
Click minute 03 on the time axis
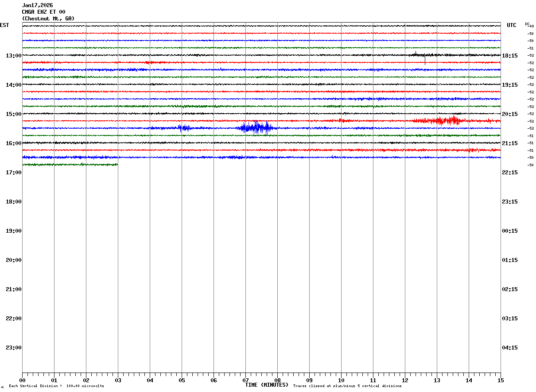(118, 380)
